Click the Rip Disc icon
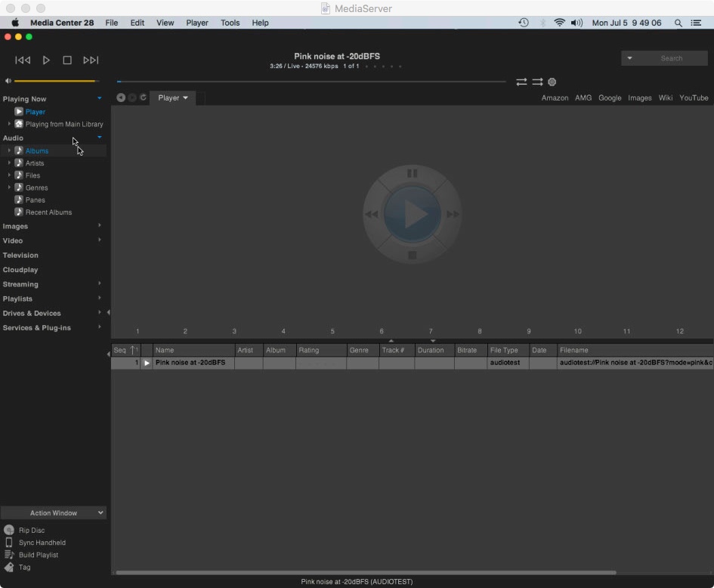The width and height of the screenshot is (714, 588). tap(8, 530)
